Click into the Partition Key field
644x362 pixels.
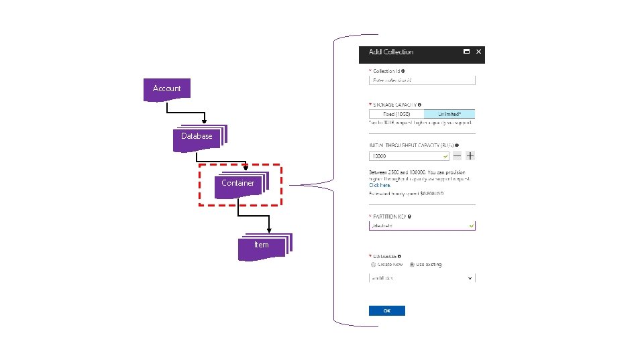[422, 226]
